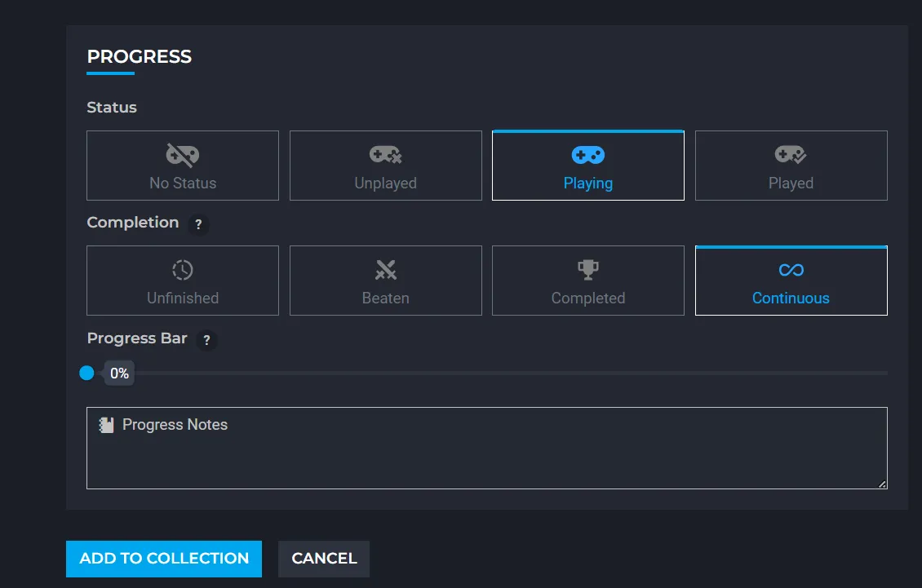
Task: Click the Played gamepad icon
Action: (x=790, y=154)
